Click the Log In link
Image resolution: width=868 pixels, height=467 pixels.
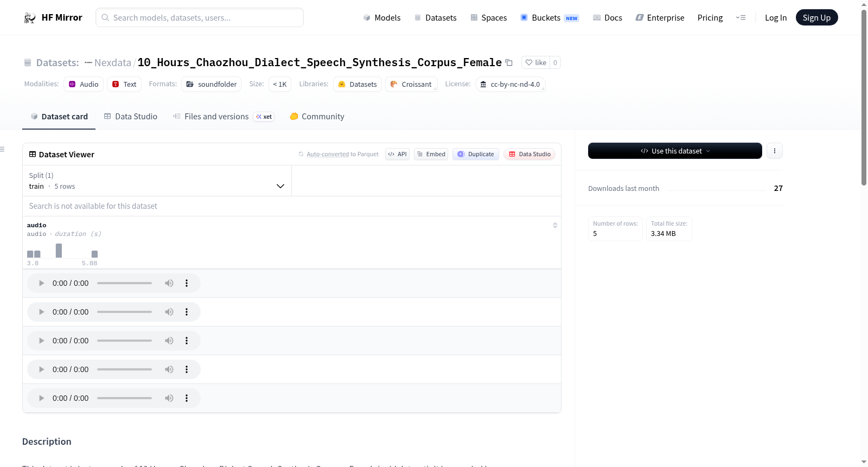tap(776, 17)
